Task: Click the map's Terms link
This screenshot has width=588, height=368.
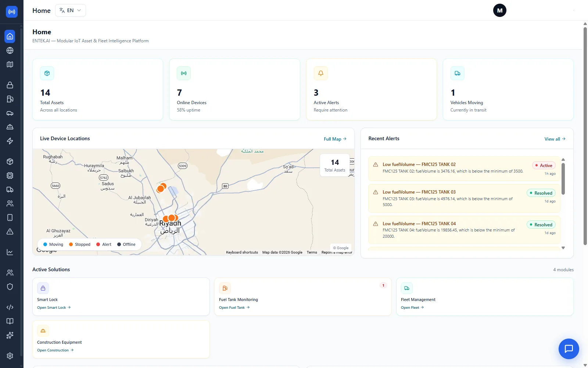Action: pyautogui.click(x=312, y=252)
